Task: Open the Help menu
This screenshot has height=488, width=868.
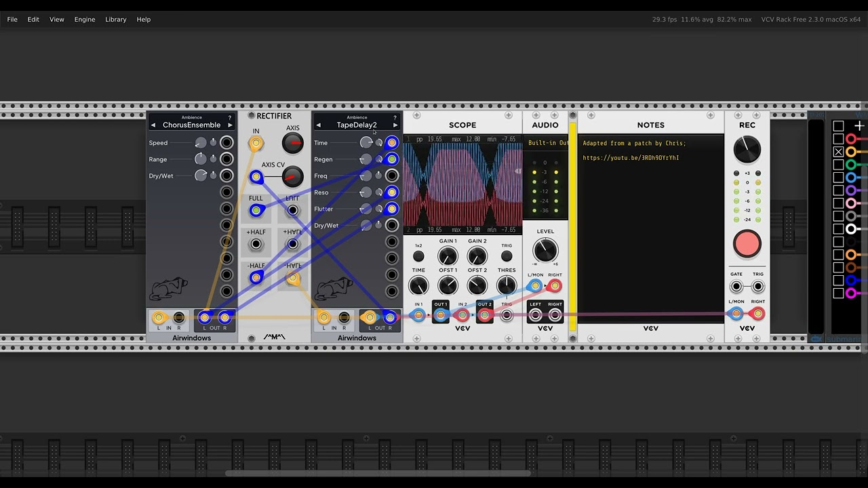Action: click(x=144, y=20)
